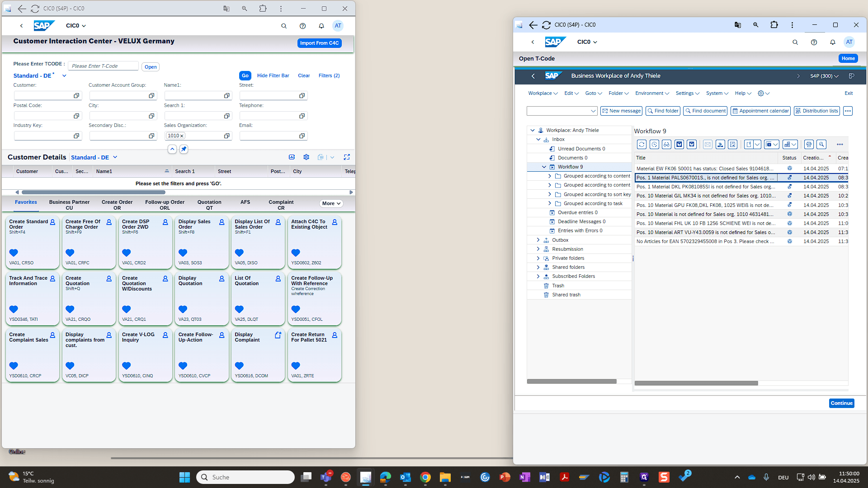Click the Customer Details table horizontal scrollbar

(94, 192)
